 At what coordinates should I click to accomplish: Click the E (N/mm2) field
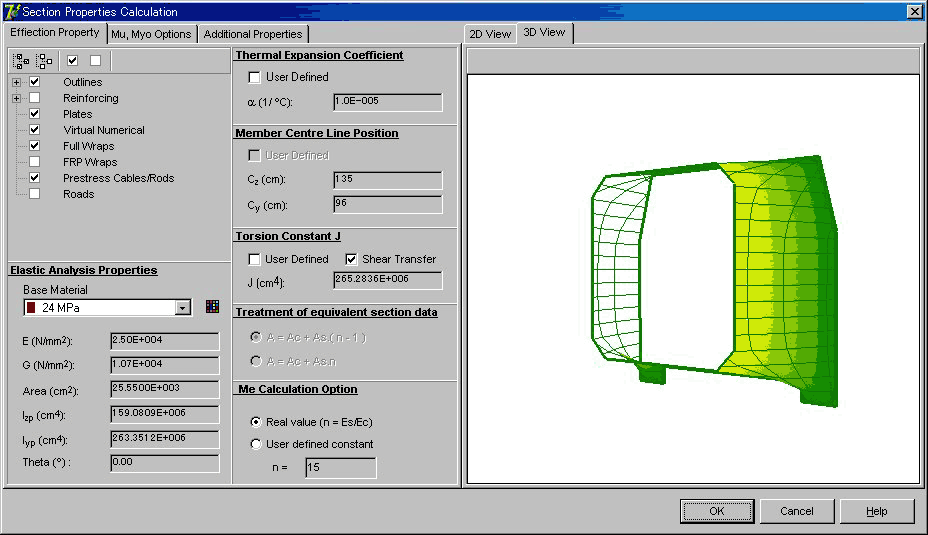tap(165, 341)
